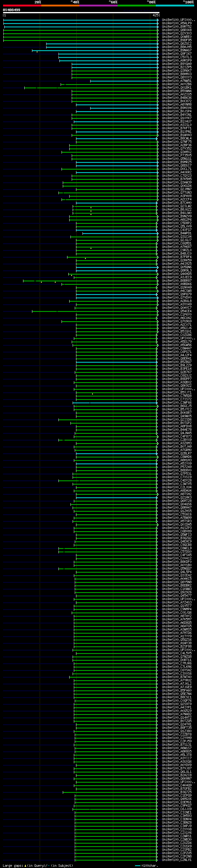Select the UniRef100_Q9FI67 label
This screenshot has width=197, height=868.
[x=177, y=54]
